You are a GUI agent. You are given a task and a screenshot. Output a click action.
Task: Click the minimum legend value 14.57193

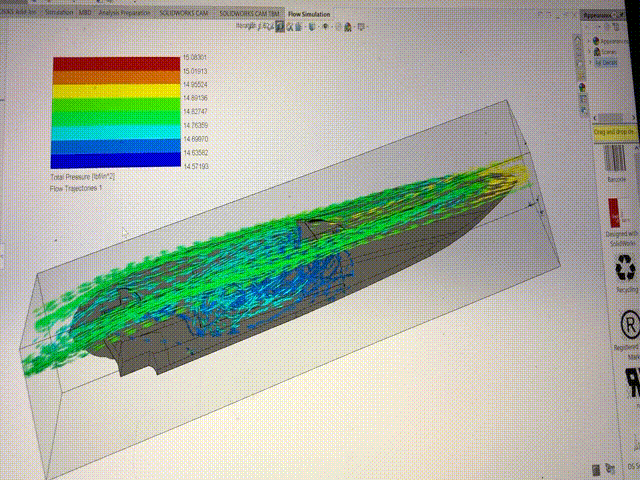(x=196, y=167)
